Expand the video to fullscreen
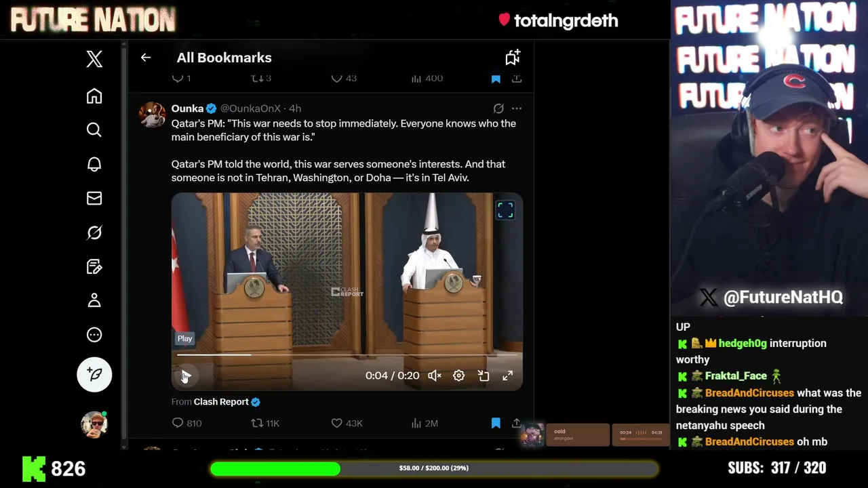 (507, 375)
